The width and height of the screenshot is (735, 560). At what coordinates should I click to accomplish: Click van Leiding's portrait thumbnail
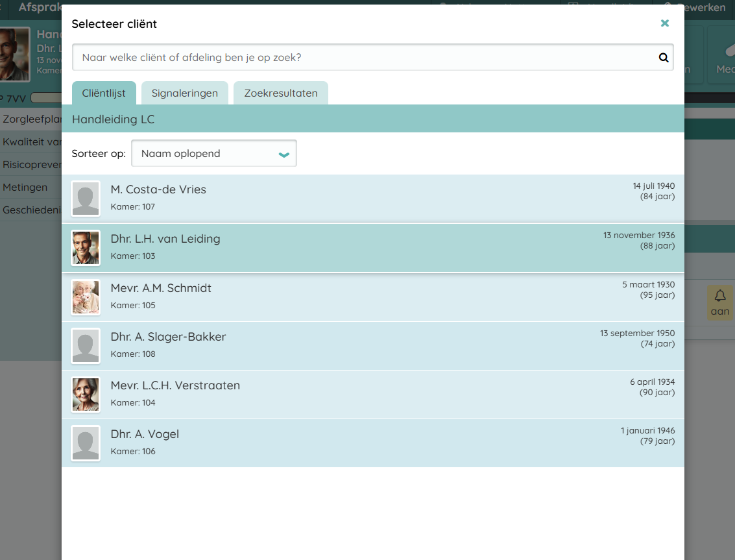click(86, 248)
